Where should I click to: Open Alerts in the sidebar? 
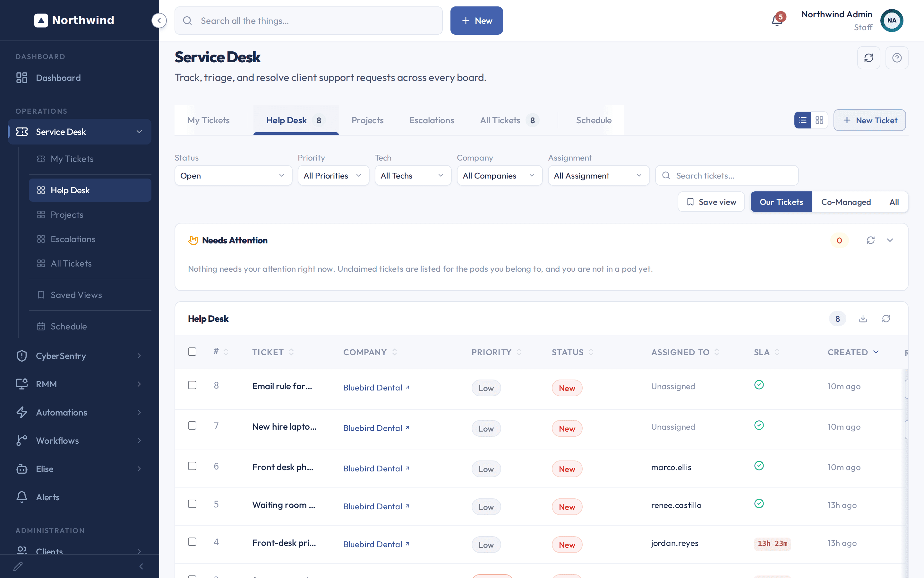pos(80,497)
